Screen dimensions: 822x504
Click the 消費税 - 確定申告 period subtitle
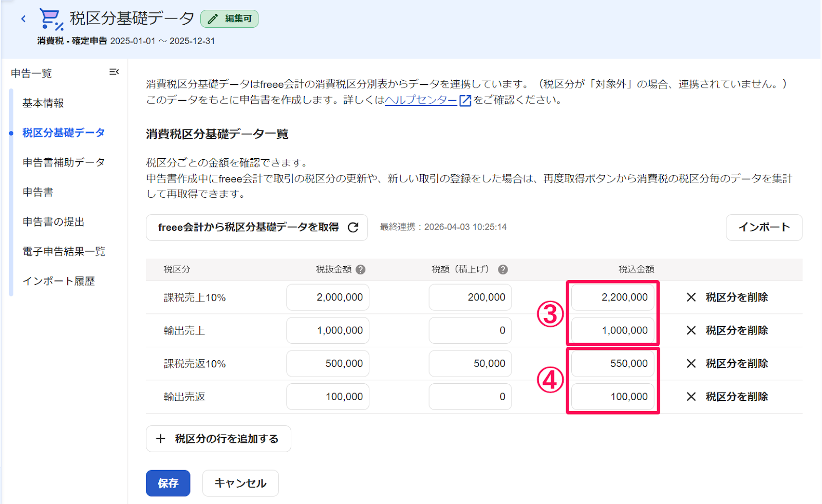point(126,41)
